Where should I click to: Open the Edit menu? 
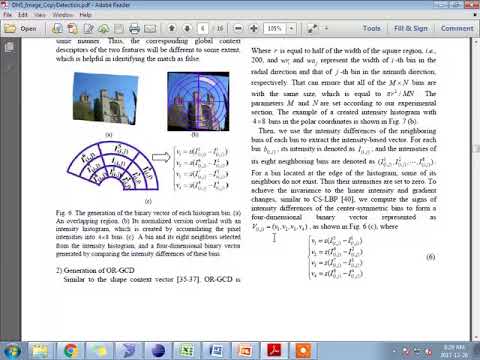tap(23, 15)
